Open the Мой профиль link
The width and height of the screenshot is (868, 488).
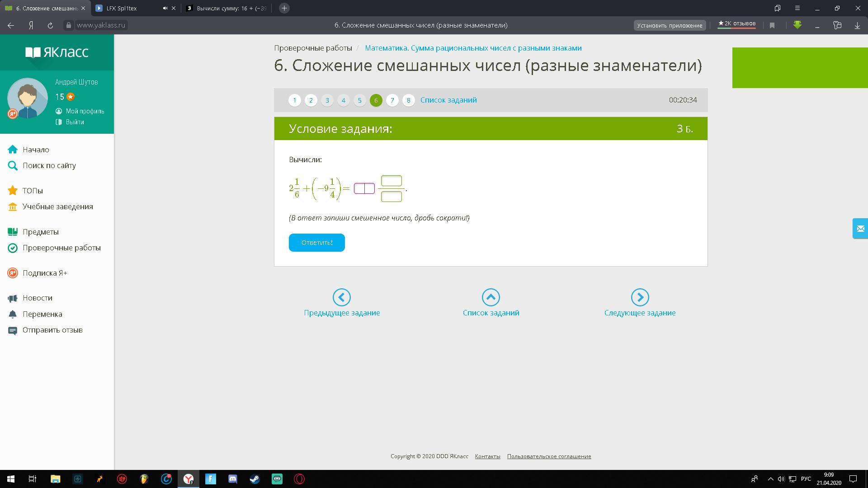click(x=85, y=111)
